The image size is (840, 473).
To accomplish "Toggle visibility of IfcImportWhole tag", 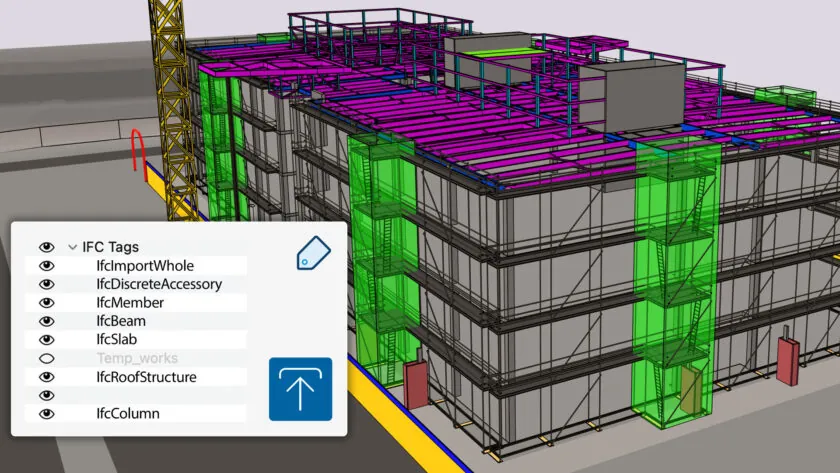I will coord(45,266).
